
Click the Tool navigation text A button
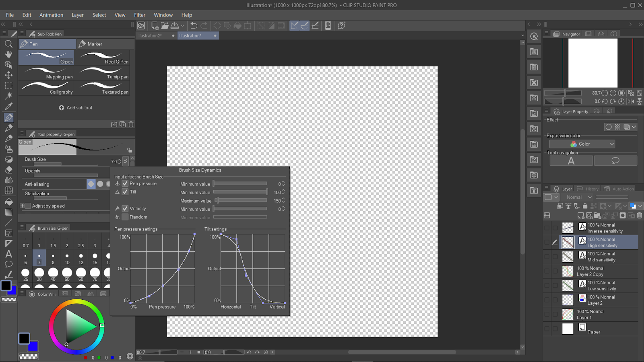point(571,161)
